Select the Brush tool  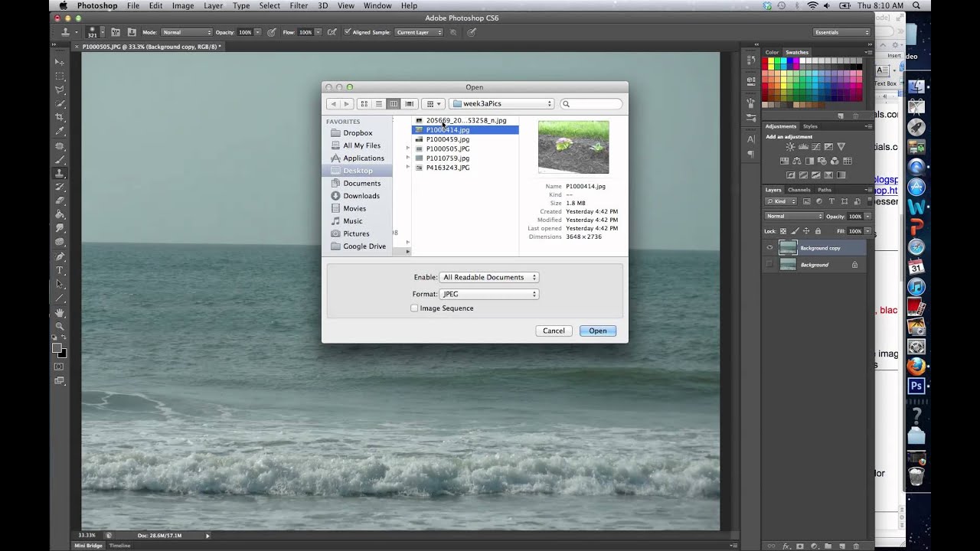[x=60, y=160]
